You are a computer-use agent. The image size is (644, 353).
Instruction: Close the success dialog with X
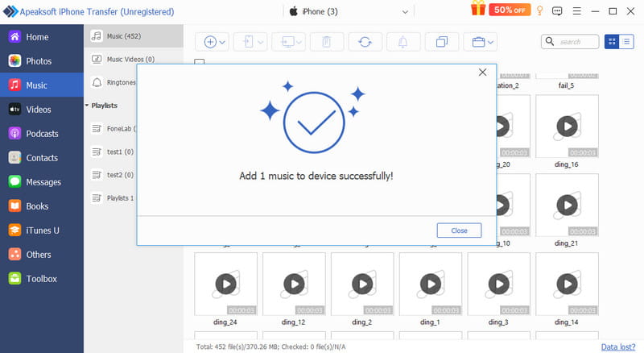click(x=482, y=73)
